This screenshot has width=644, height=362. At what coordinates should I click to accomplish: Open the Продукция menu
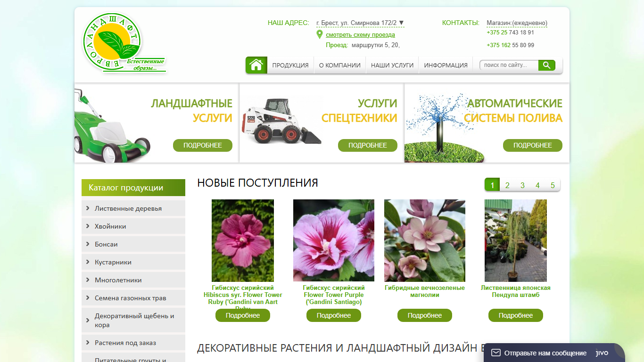[x=290, y=65]
